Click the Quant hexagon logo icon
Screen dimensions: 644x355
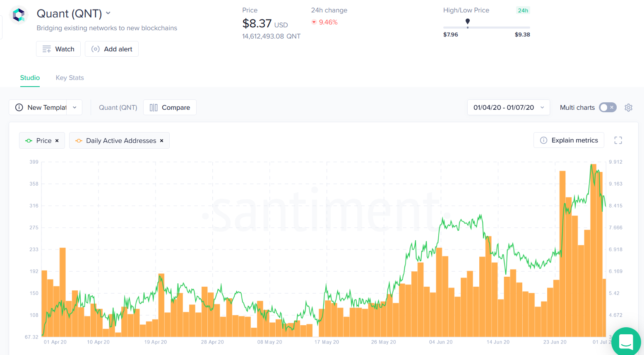tap(19, 15)
